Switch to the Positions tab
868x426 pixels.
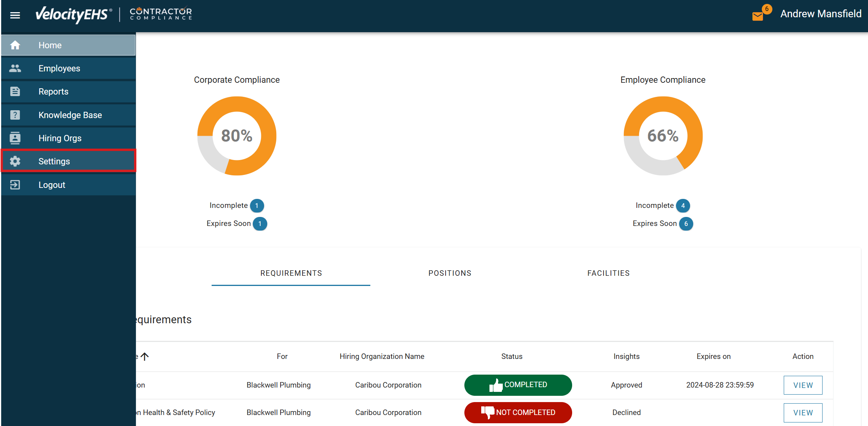449,273
